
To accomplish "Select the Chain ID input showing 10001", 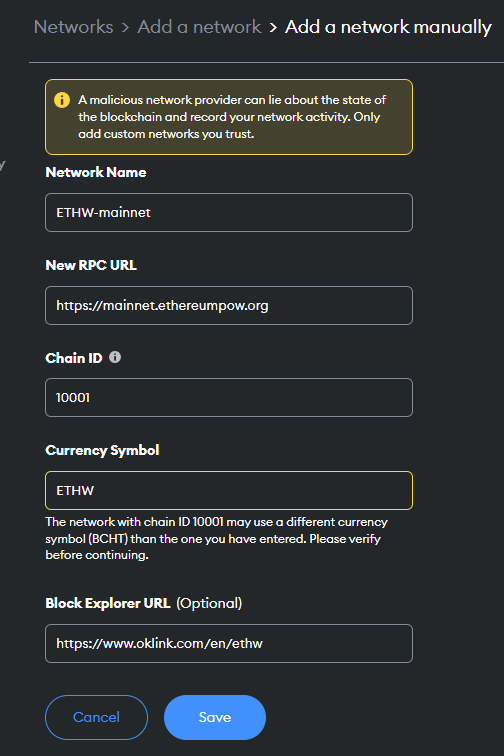I will 229,398.
